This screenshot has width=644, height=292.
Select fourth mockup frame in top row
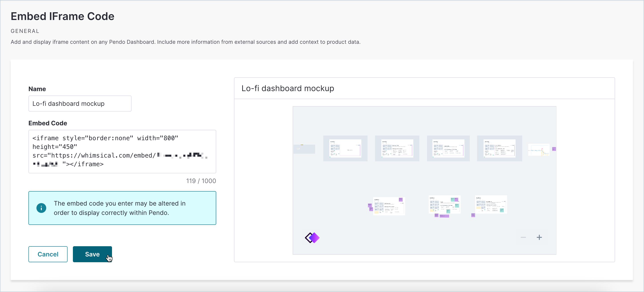[x=499, y=148]
